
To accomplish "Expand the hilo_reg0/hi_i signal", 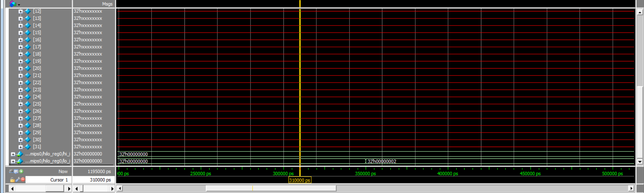I will (x=13, y=154).
